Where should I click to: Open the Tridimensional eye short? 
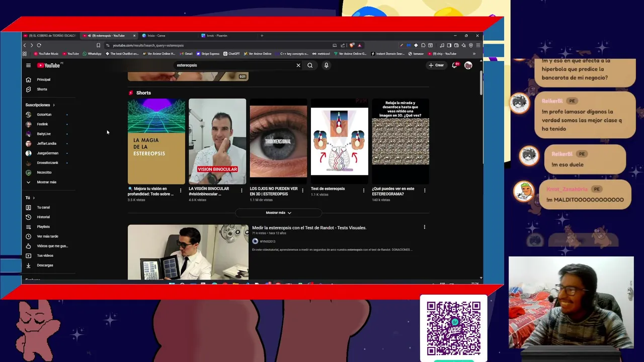click(x=278, y=141)
